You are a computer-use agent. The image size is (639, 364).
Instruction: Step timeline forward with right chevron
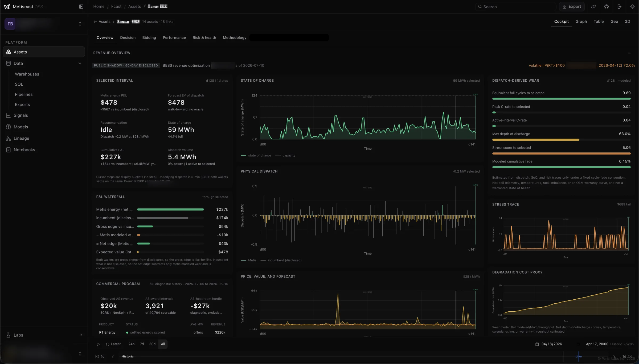[614, 357]
